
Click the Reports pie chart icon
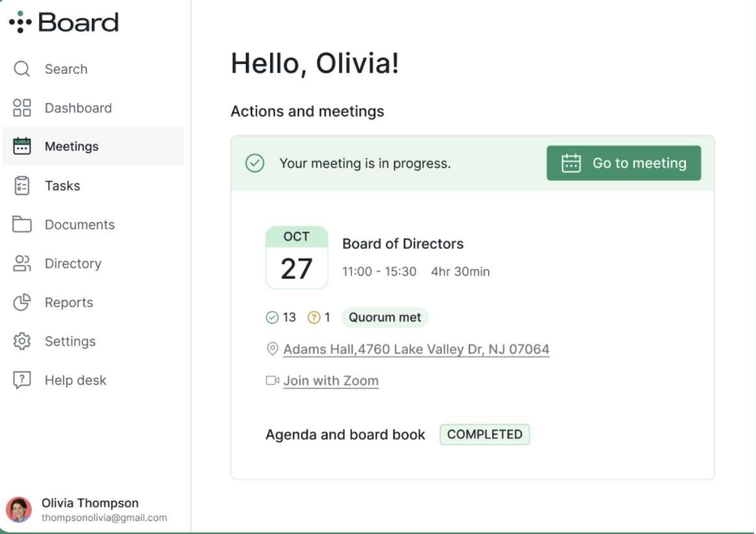22,303
